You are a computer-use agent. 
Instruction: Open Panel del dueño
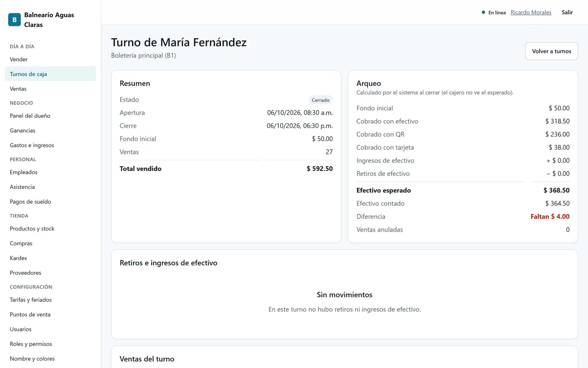(50, 116)
